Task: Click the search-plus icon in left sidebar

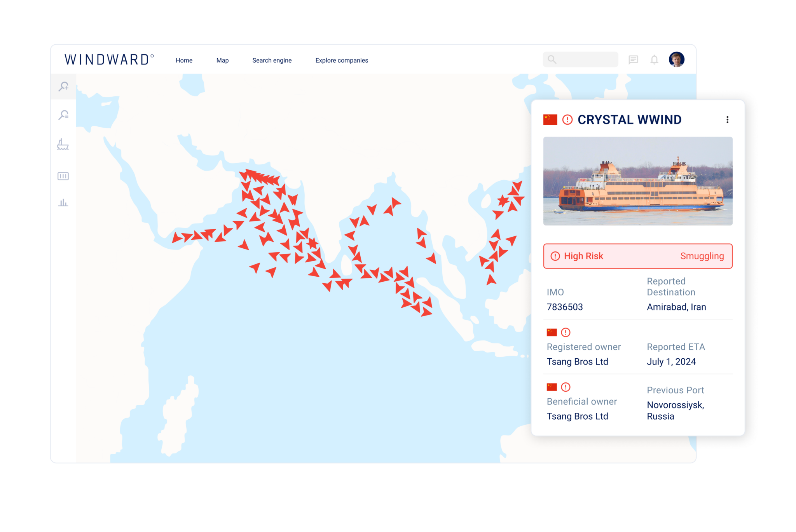Action: pos(63,86)
